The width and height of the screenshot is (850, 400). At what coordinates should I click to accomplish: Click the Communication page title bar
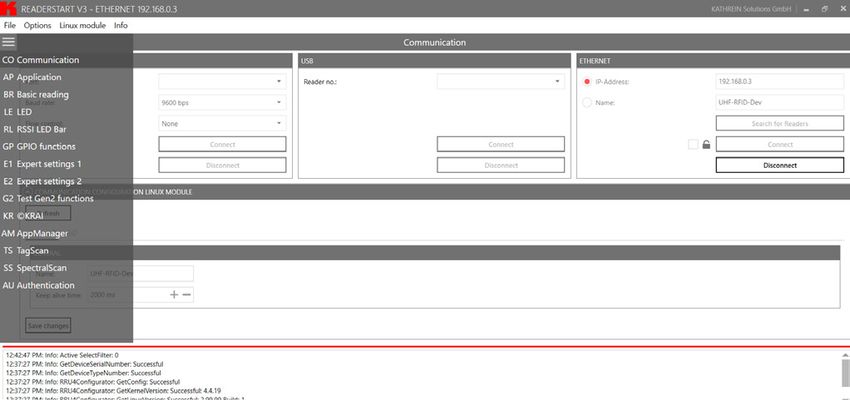point(434,42)
